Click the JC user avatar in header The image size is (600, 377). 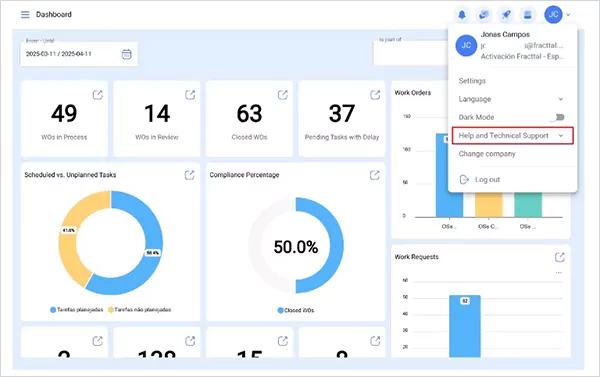[553, 15]
